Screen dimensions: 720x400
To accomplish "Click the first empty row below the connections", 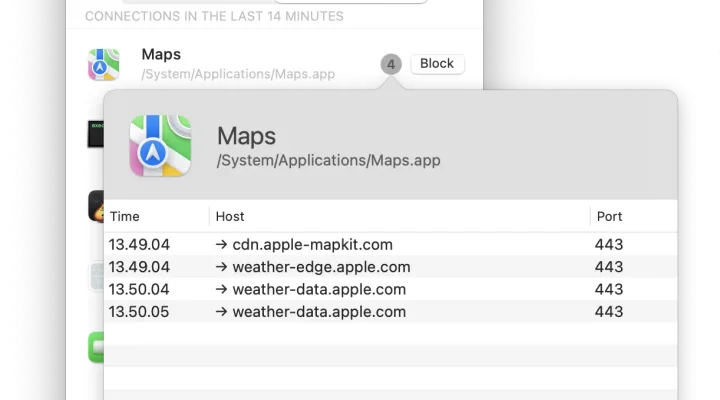I will click(x=391, y=334).
